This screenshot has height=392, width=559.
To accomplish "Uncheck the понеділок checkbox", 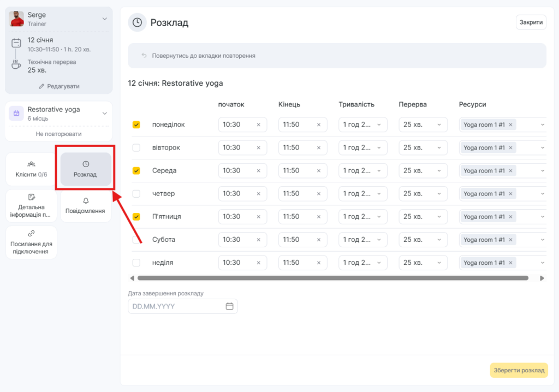I will click(x=136, y=124).
